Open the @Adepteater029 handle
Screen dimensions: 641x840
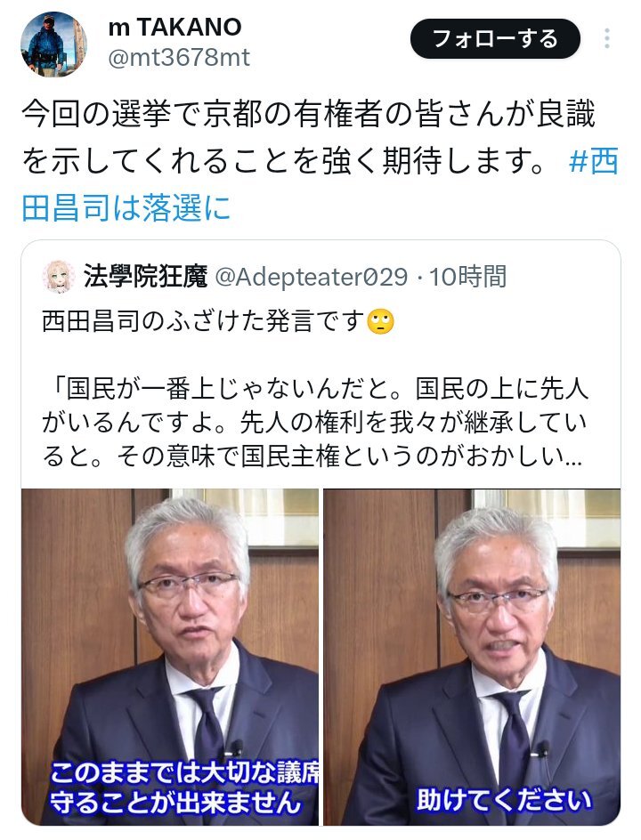pos(312,277)
